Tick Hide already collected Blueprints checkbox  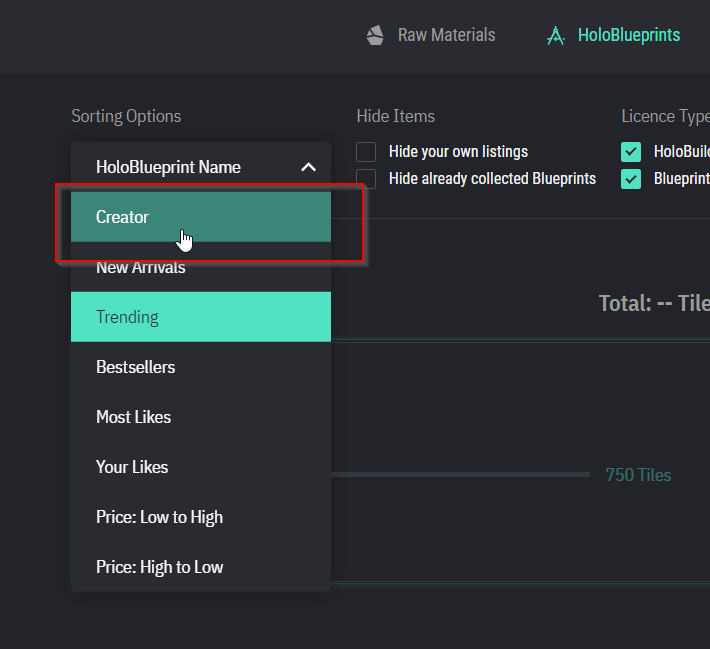367,179
